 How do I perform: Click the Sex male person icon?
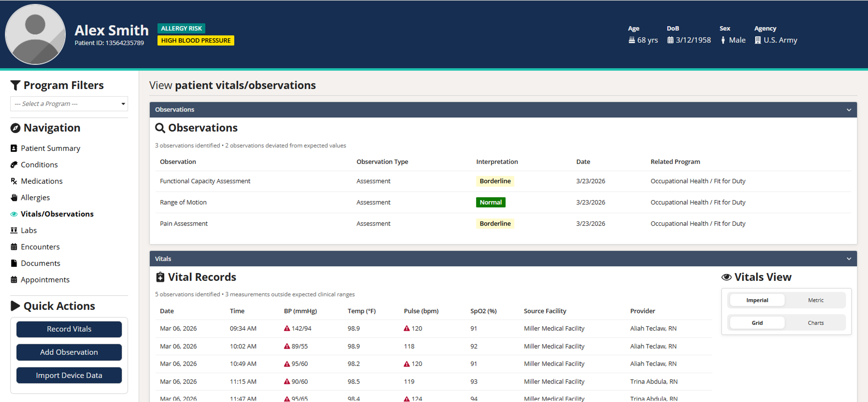point(723,40)
